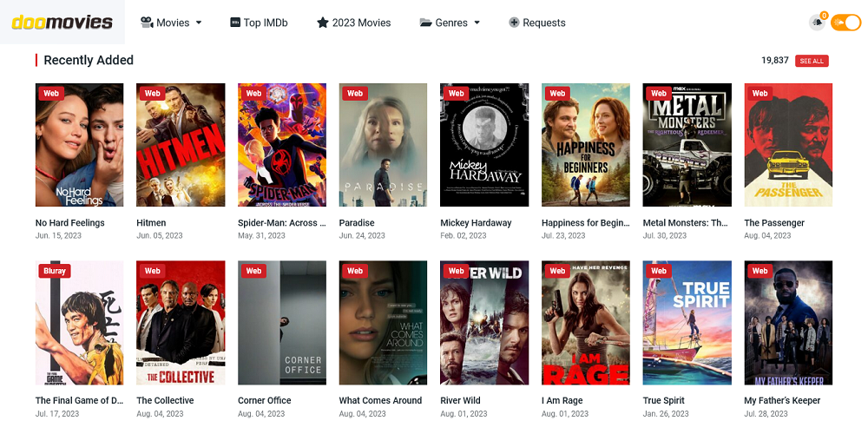Click the River Wild title link
This screenshot has height=434, width=868.
(460, 400)
